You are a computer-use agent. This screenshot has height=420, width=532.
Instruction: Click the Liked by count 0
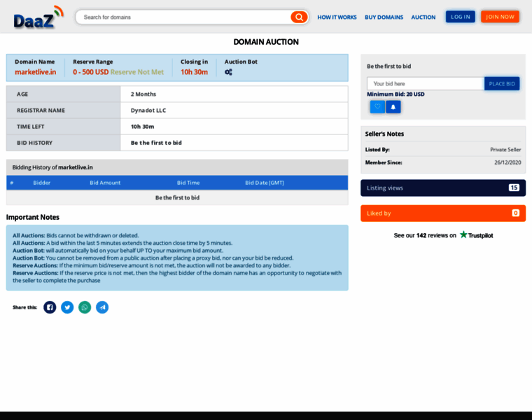tap(516, 213)
